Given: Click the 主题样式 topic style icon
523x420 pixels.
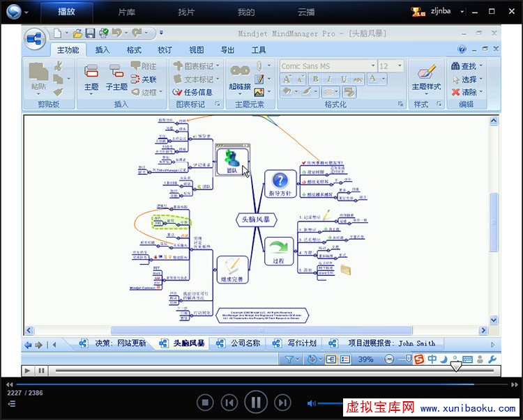Looking at the screenshot, I should click(425, 72).
